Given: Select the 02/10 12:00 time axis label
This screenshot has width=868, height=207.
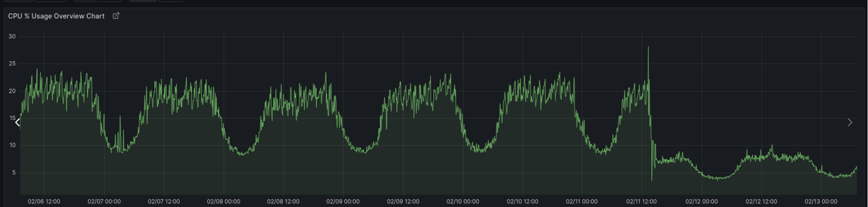Looking at the screenshot, I should 522,201.
